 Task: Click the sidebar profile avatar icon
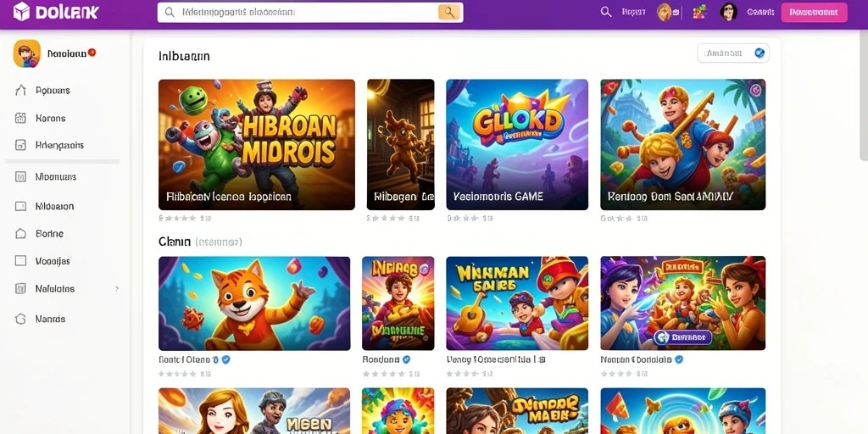(x=26, y=53)
